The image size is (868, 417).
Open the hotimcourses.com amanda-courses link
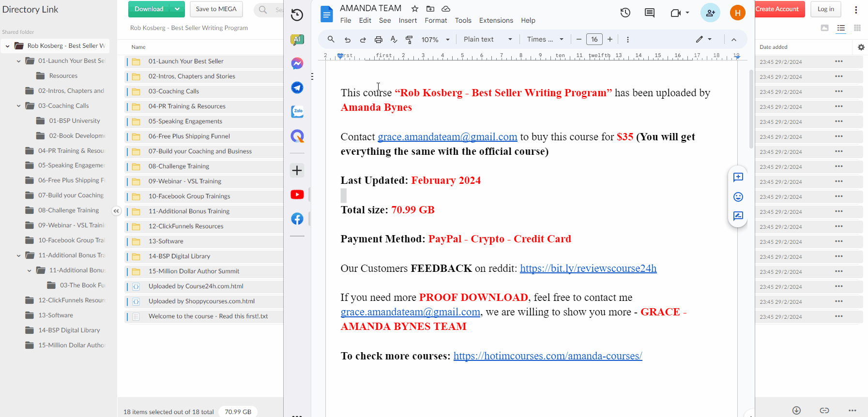click(x=548, y=356)
